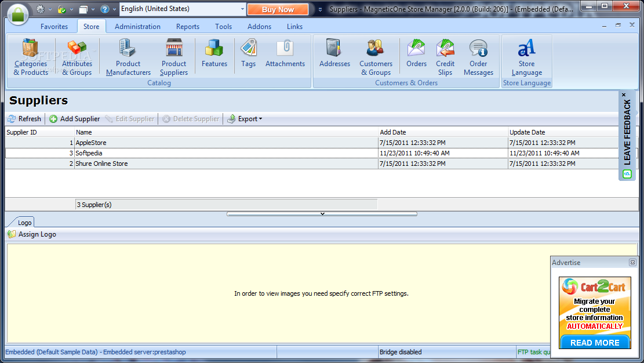644x363 pixels.
Task: Open quick access toolbar customize arrow
Action: pyautogui.click(x=321, y=9)
